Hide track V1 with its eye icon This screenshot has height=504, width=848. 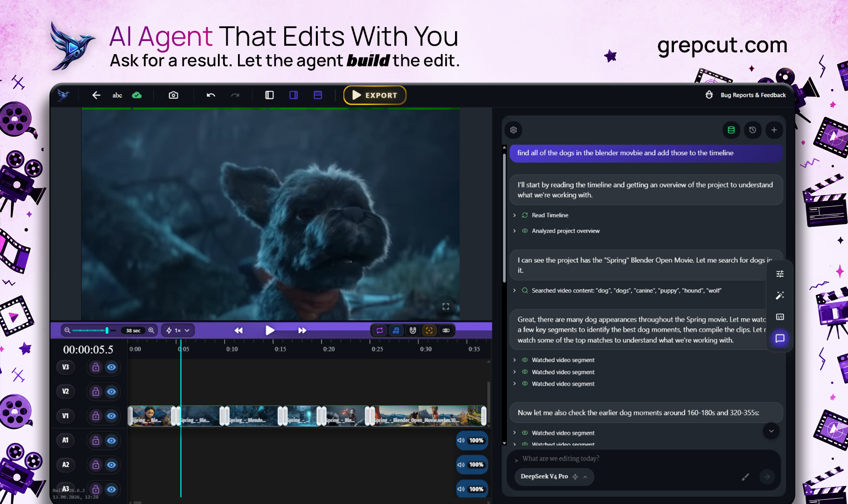tap(112, 416)
